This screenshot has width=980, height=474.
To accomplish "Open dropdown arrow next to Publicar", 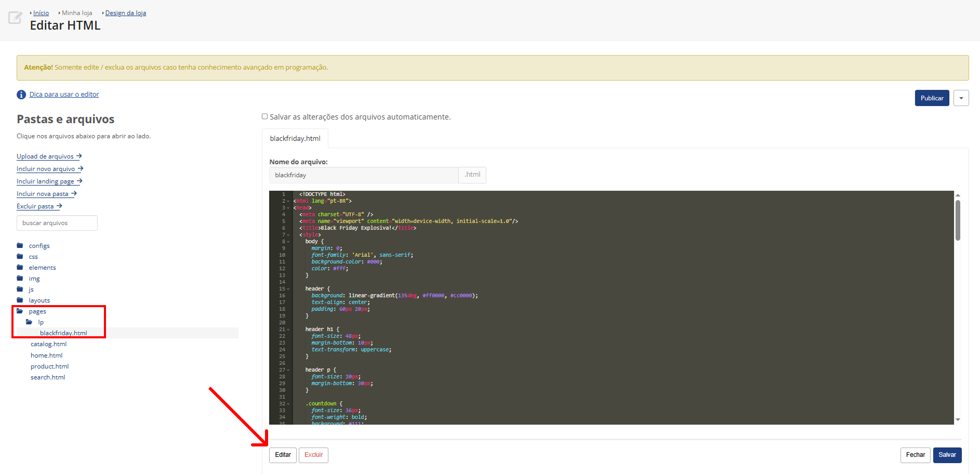I will [x=961, y=98].
